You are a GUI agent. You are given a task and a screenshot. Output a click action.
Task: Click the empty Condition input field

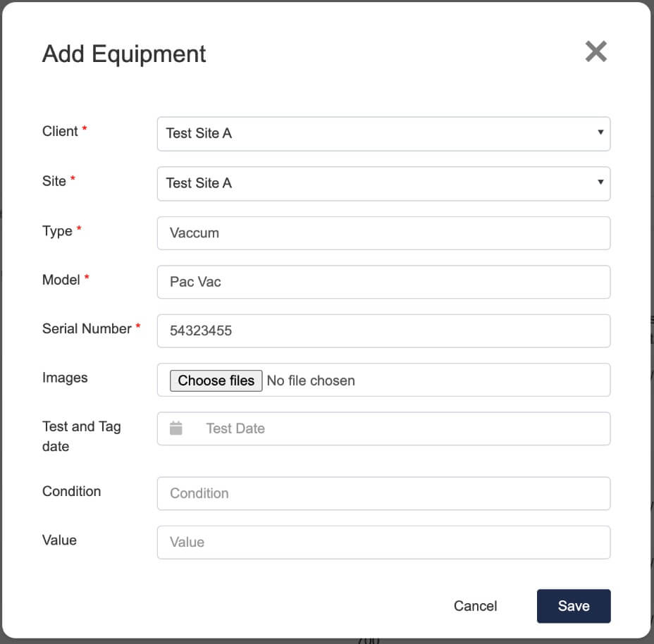[x=383, y=493]
